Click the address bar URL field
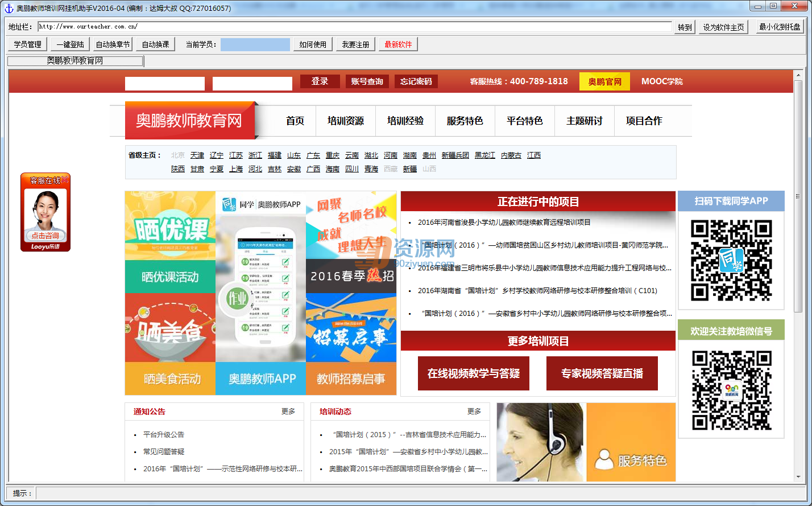Image resolution: width=812 pixels, height=506 pixels. click(x=355, y=27)
